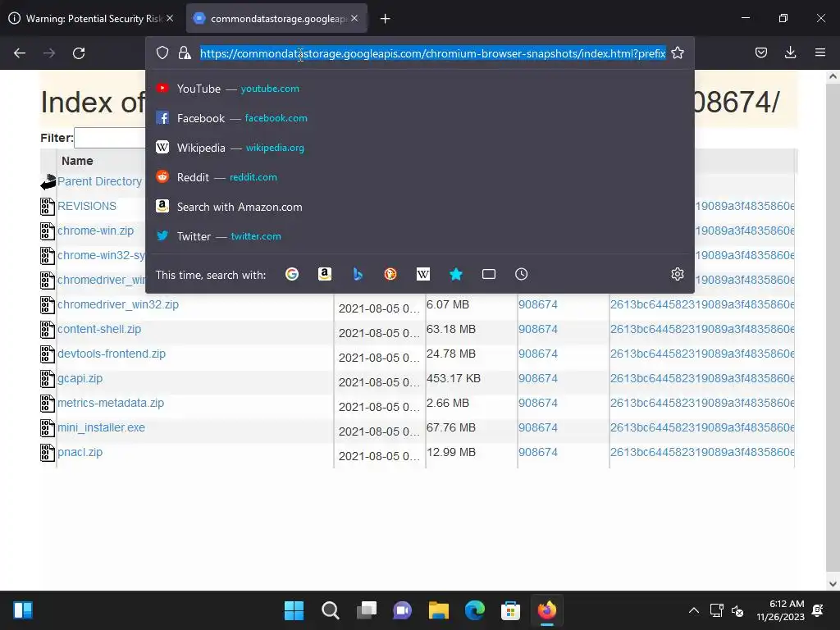
Task: Close the commondatastorage tab
Action: click(x=354, y=18)
